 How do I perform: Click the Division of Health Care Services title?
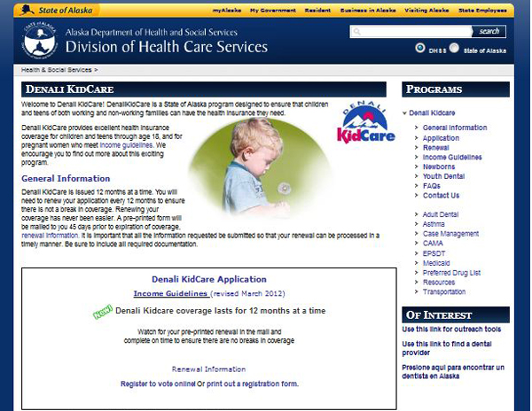click(x=167, y=47)
